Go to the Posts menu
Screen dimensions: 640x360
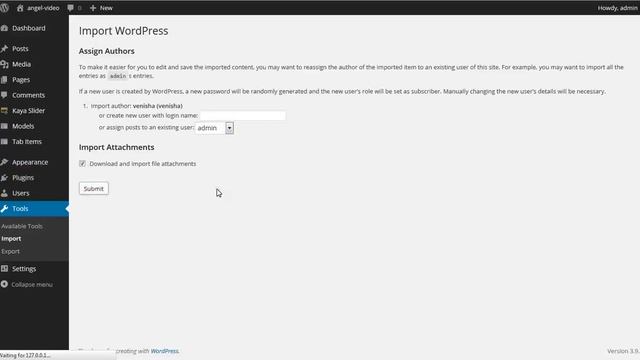click(20, 49)
